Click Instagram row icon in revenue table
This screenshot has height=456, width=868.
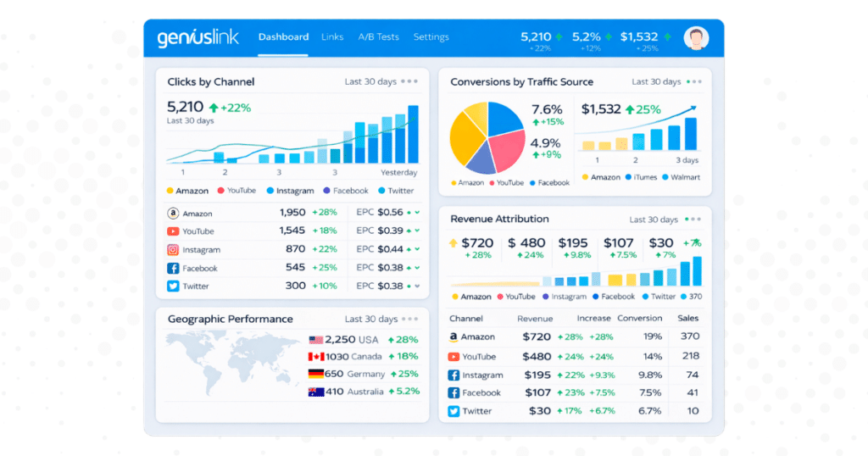coord(453,375)
